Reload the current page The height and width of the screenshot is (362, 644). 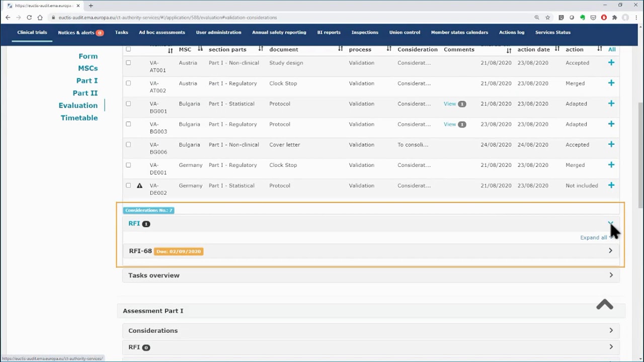[x=29, y=18]
